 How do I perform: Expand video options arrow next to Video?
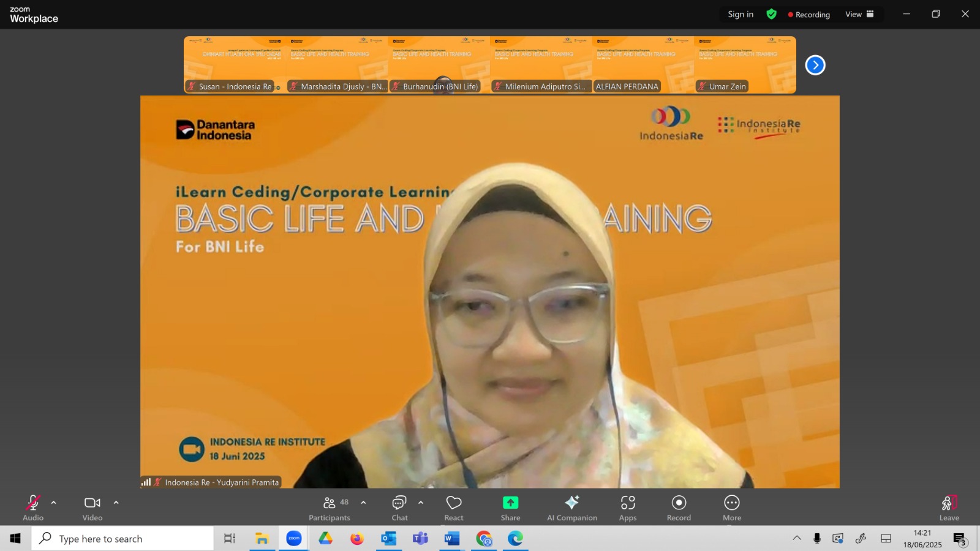[116, 503]
